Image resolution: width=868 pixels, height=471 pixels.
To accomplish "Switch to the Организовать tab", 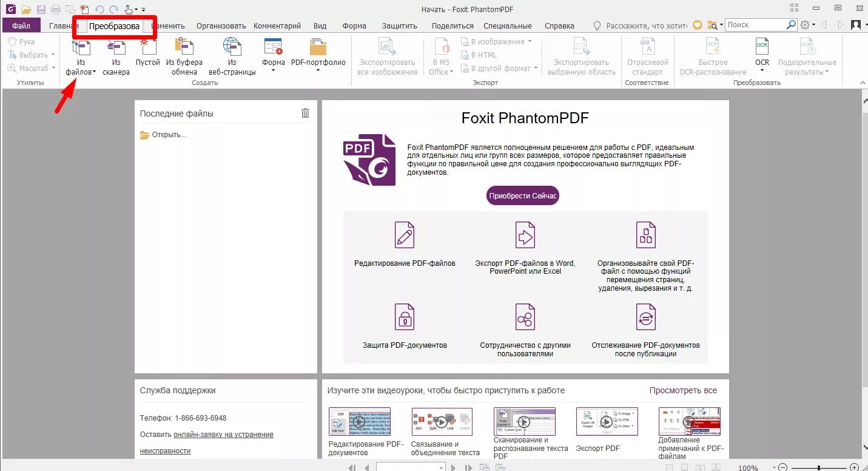I will click(221, 25).
